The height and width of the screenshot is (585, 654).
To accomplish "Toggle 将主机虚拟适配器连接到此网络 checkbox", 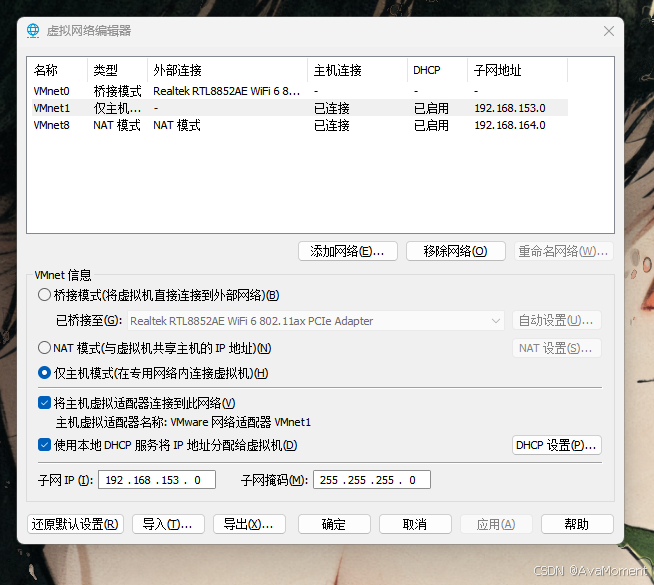I will [44, 403].
